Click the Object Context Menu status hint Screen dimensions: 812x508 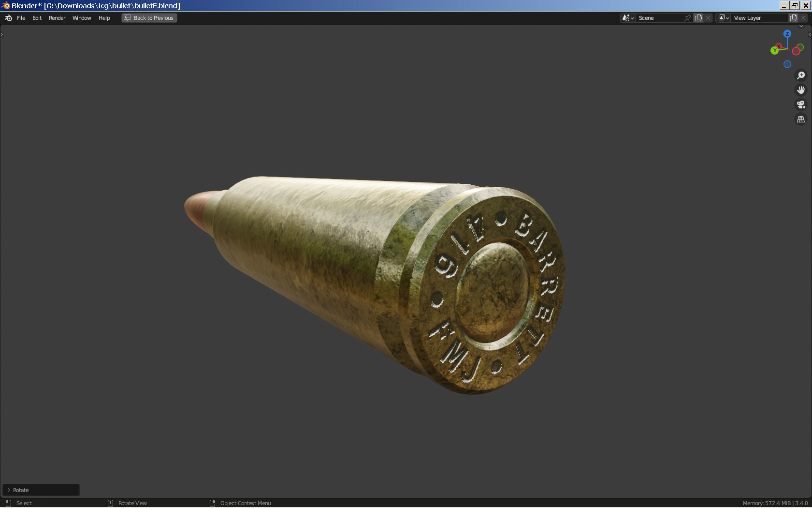[246, 503]
